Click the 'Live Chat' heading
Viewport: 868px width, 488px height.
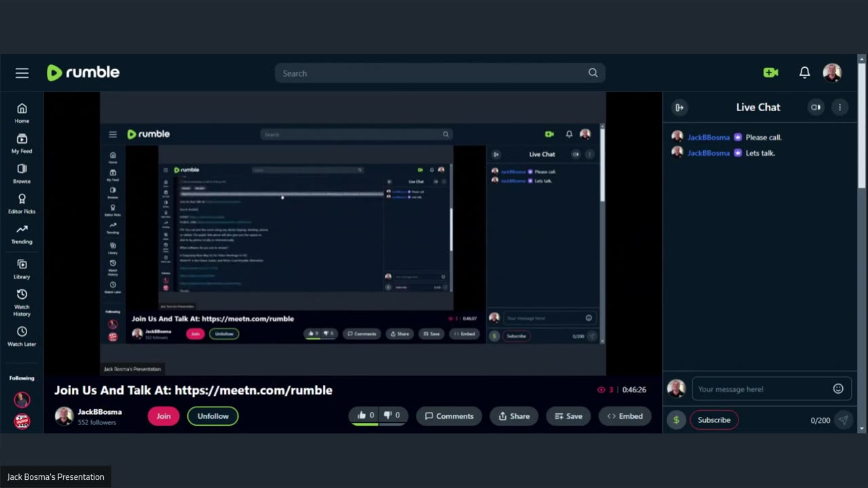click(x=758, y=107)
